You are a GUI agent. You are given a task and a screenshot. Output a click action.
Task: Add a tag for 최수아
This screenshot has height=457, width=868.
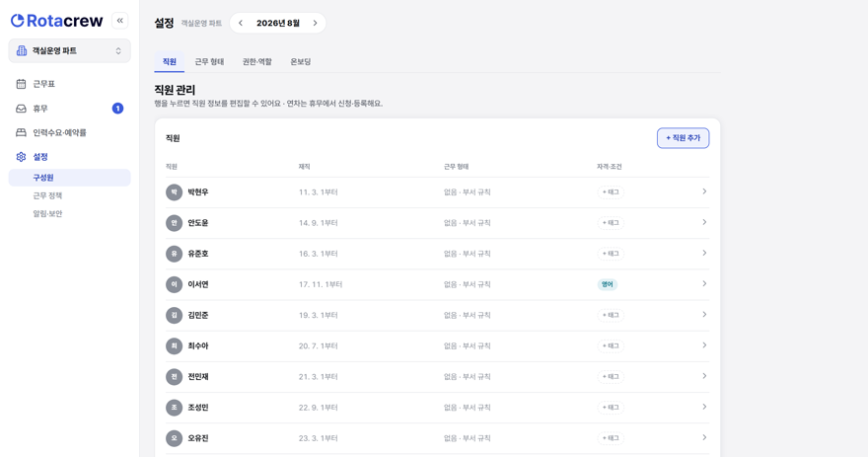tap(611, 345)
